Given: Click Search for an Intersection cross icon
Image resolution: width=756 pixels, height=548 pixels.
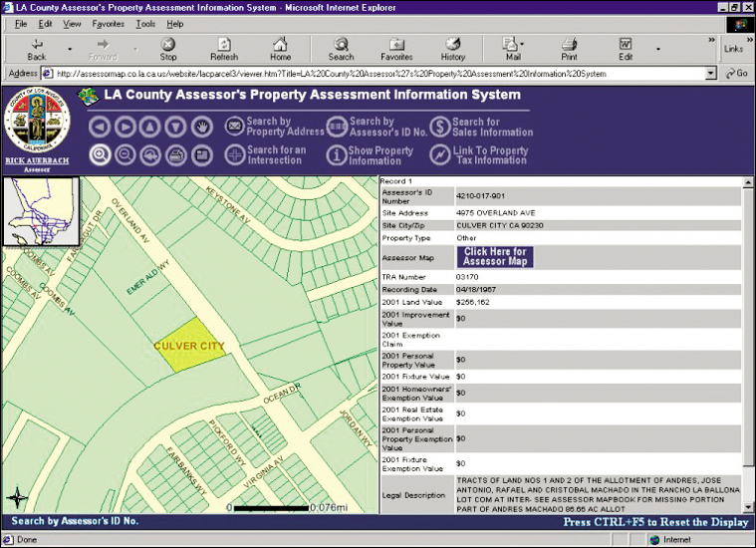Looking at the screenshot, I should 235,155.
